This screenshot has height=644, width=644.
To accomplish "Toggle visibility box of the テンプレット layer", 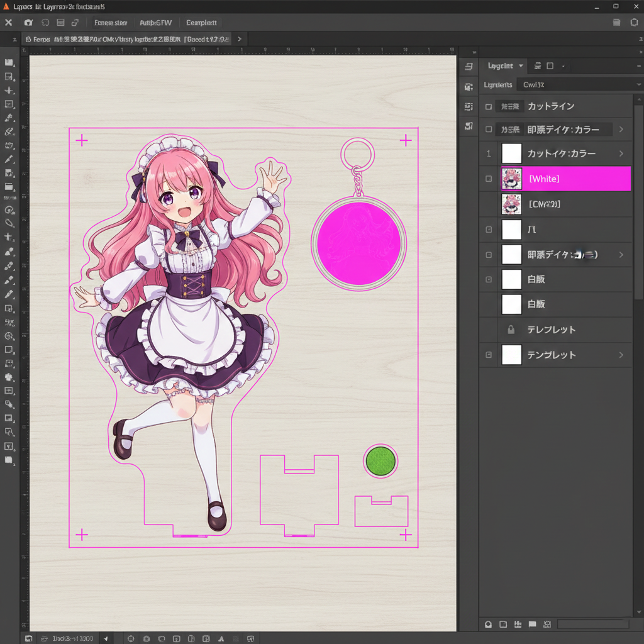I will [489, 355].
